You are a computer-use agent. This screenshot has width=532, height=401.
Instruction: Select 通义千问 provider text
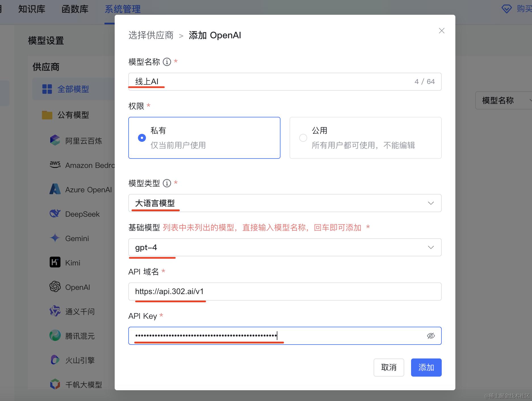tap(80, 312)
